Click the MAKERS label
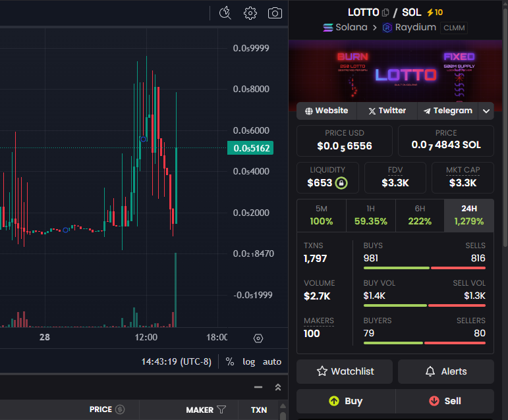The height and width of the screenshot is (420, 508). pos(319,321)
